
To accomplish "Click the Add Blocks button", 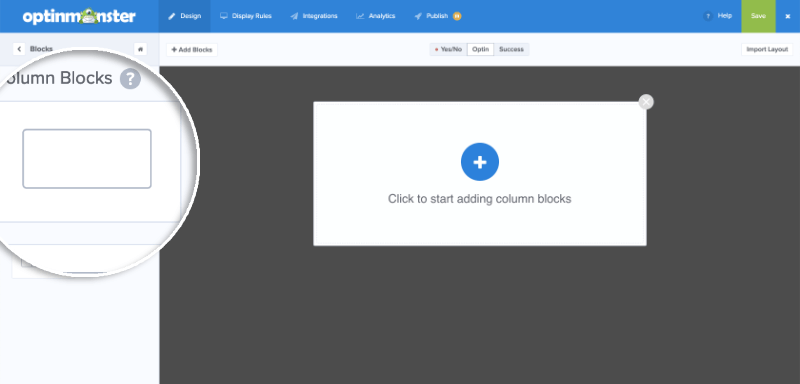I will click(192, 49).
